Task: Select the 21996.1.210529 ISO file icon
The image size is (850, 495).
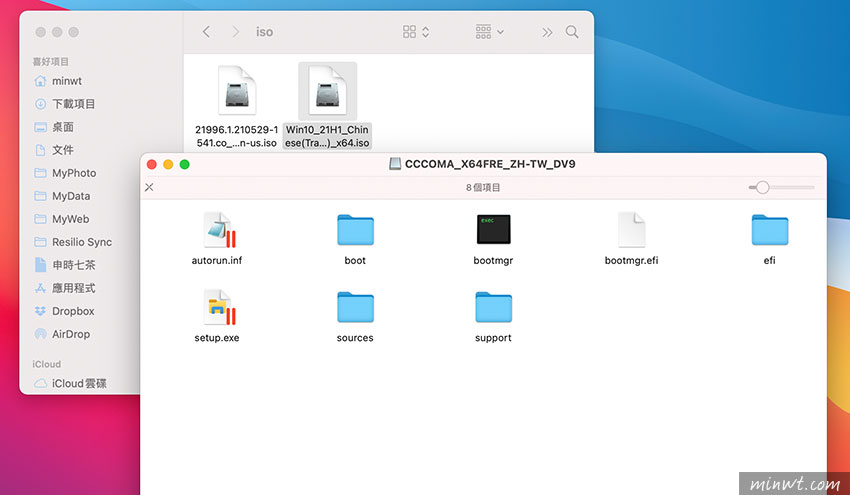Action: pos(237,91)
